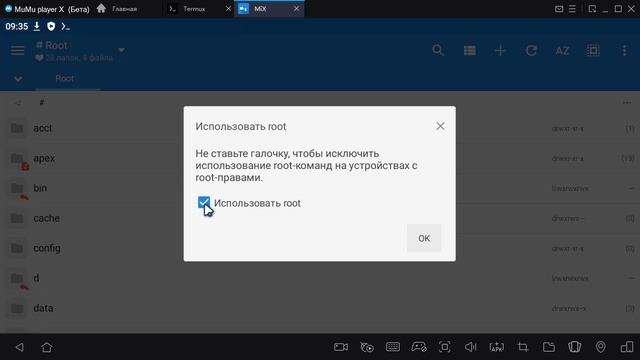
Task: Install APK with APK icon
Action: pyautogui.click(x=497, y=347)
